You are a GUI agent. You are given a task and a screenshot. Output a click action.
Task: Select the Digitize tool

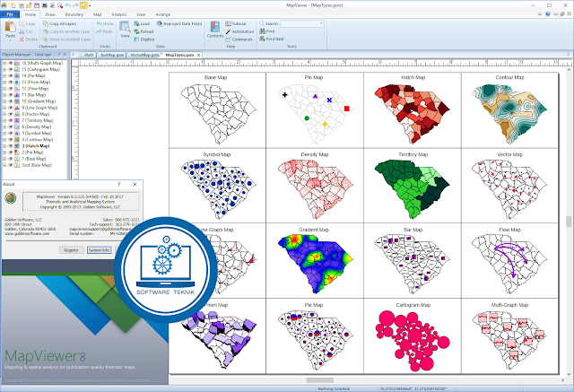click(144, 39)
